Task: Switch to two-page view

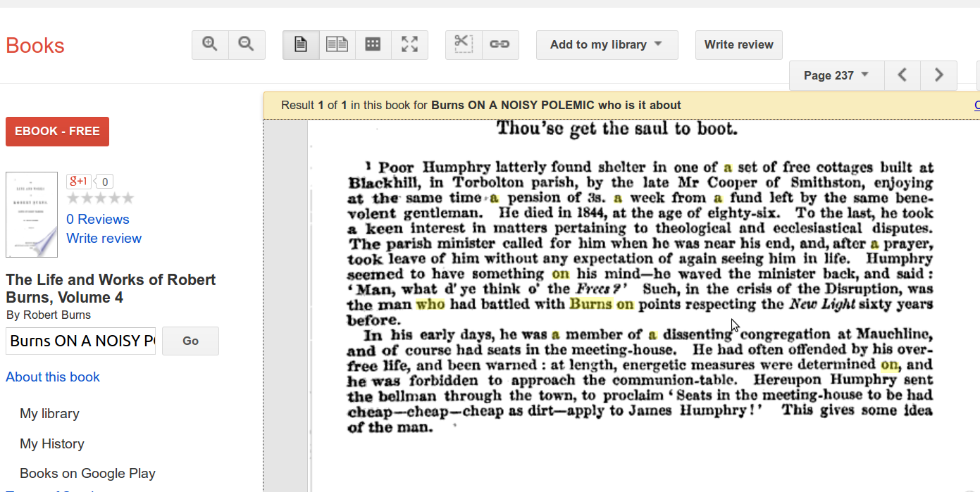Action: pos(337,44)
